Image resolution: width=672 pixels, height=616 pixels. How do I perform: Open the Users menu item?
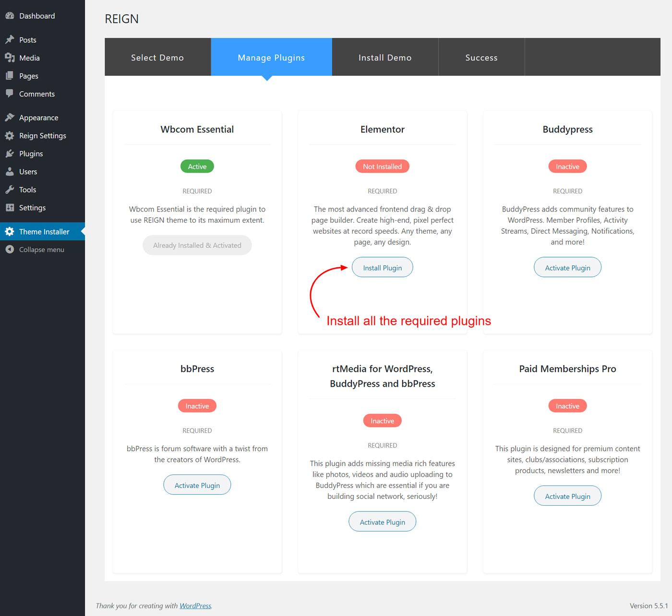tap(28, 172)
